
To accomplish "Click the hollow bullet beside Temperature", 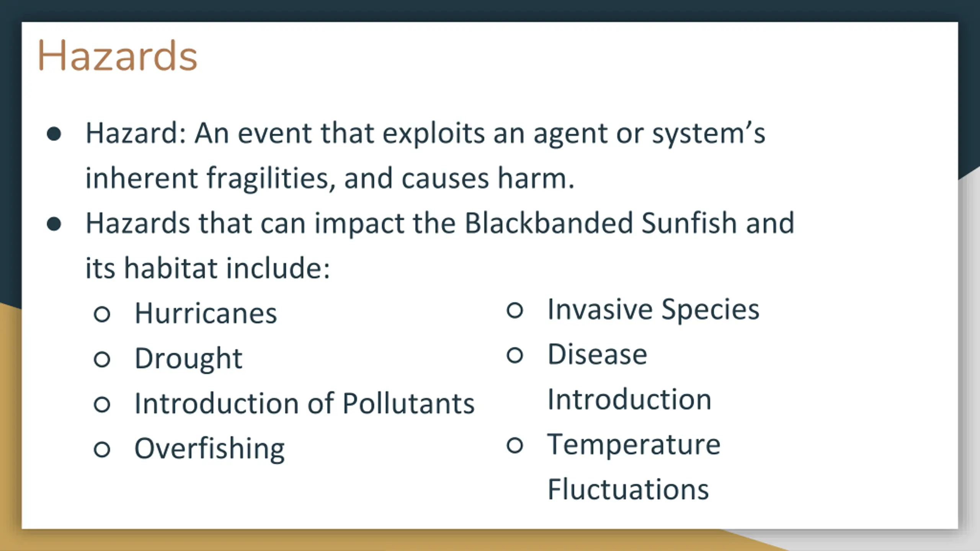I will tap(515, 445).
